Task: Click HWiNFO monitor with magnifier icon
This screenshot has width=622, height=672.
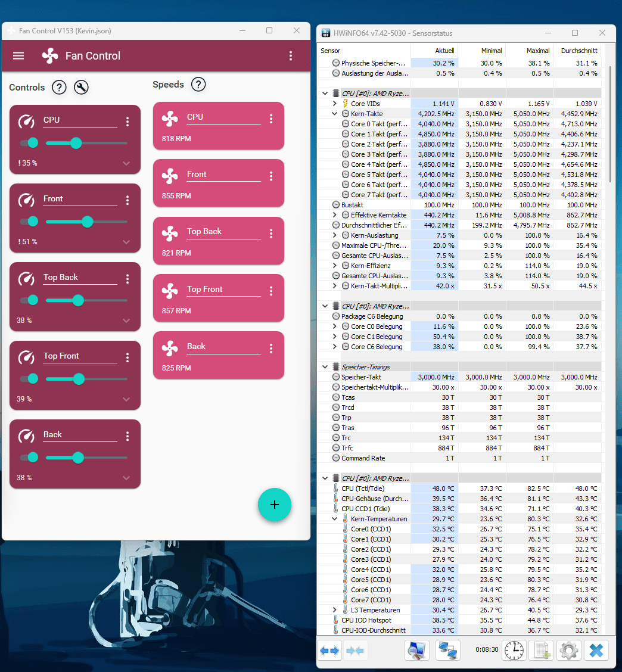Action: pyautogui.click(x=416, y=651)
